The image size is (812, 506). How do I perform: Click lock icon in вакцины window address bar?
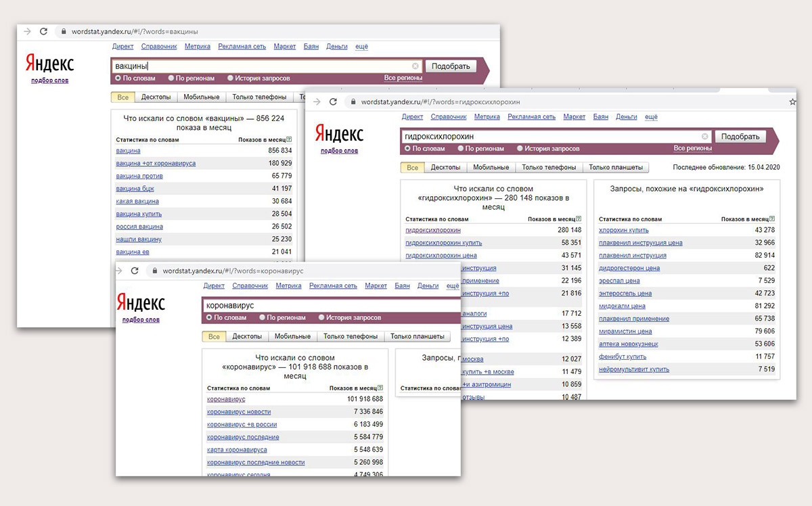tap(64, 32)
